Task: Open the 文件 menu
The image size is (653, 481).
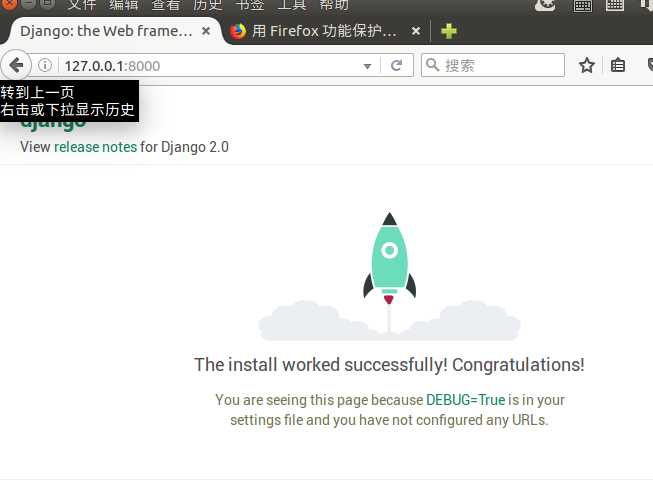Action: pyautogui.click(x=82, y=5)
